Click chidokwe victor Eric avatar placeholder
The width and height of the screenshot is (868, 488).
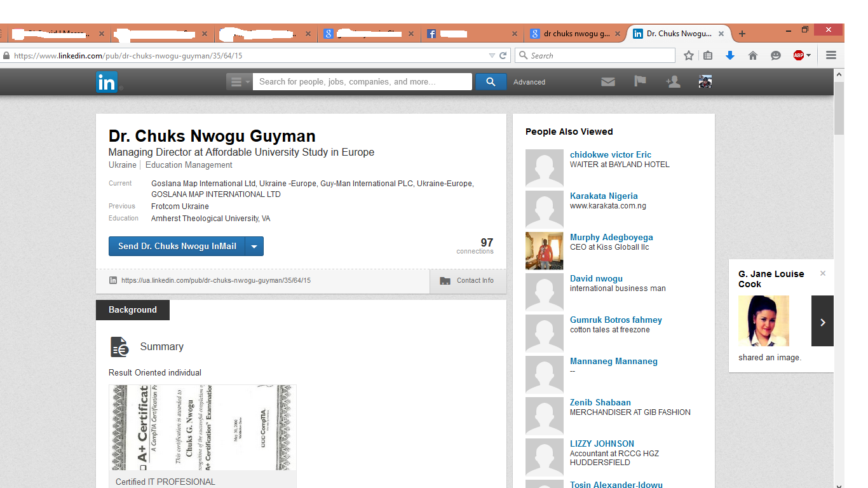(545, 168)
